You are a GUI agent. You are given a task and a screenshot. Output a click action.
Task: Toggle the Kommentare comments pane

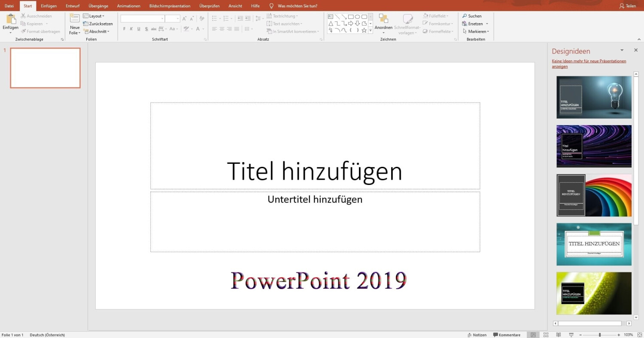coord(507,335)
